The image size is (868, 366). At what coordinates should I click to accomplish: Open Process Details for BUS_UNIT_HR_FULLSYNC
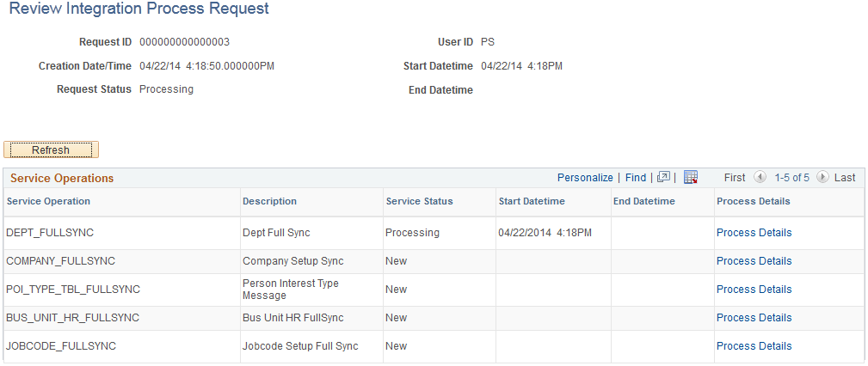click(754, 318)
